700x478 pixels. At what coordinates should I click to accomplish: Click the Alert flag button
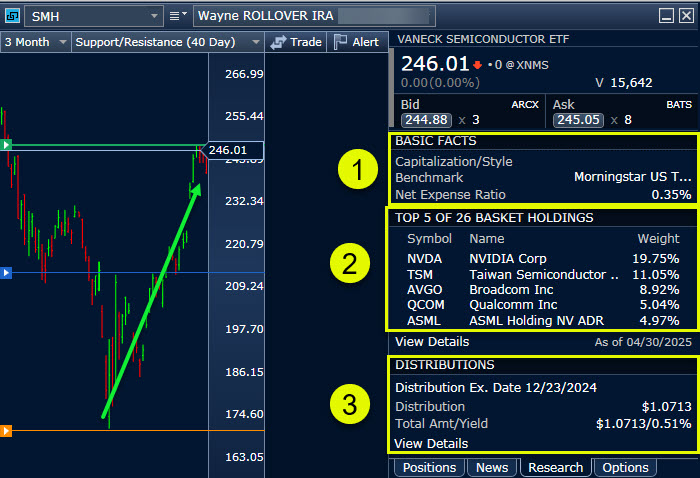(356, 42)
